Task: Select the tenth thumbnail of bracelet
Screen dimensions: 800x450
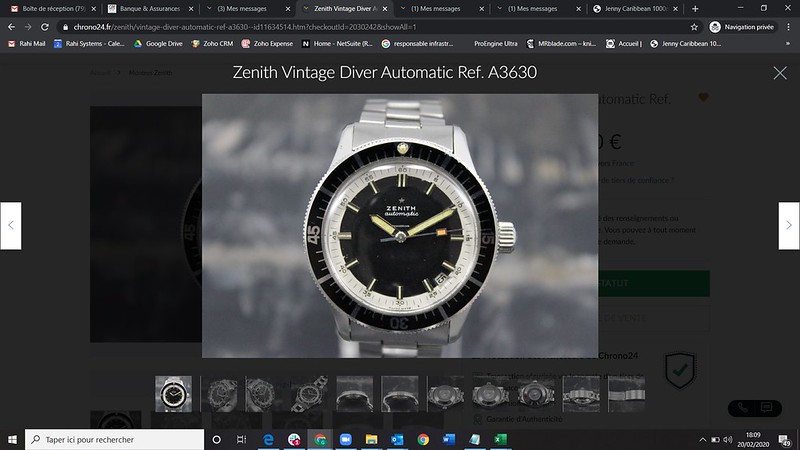Action: click(x=581, y=394)
